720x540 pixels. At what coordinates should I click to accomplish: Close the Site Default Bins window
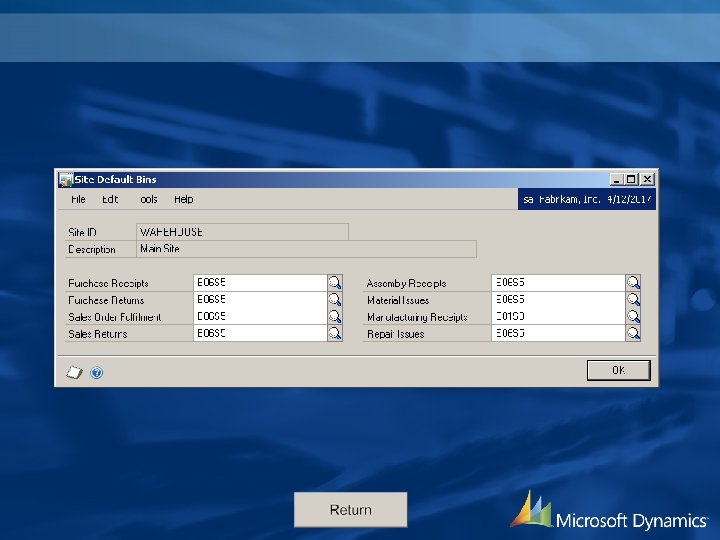tap(647, 180)
